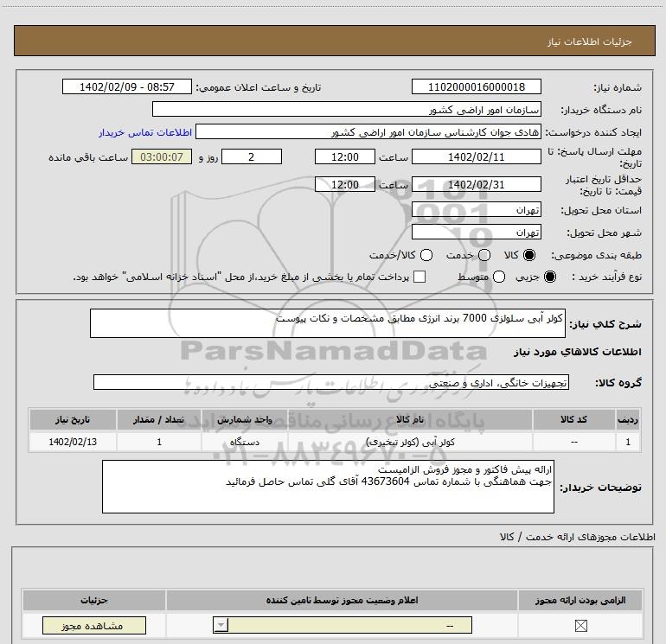
Task: Select the کالا radio button
Action: pos(529,255)
